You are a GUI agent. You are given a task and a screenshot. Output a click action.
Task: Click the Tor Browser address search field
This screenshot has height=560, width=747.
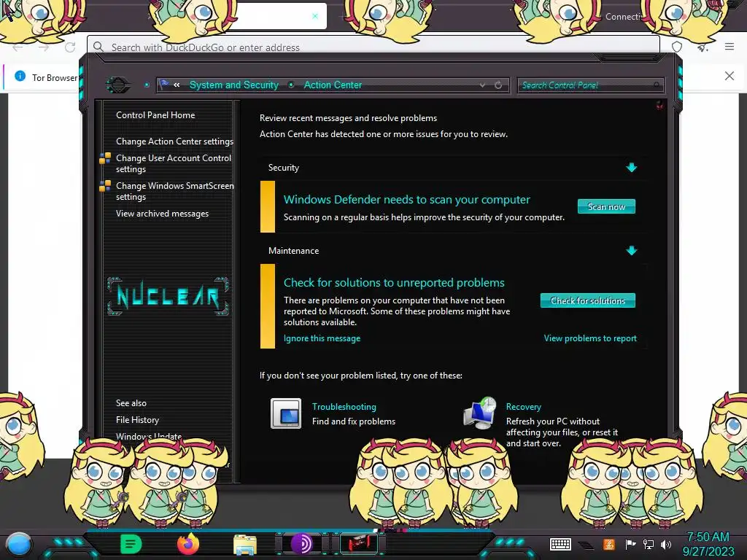click(373, 47)
